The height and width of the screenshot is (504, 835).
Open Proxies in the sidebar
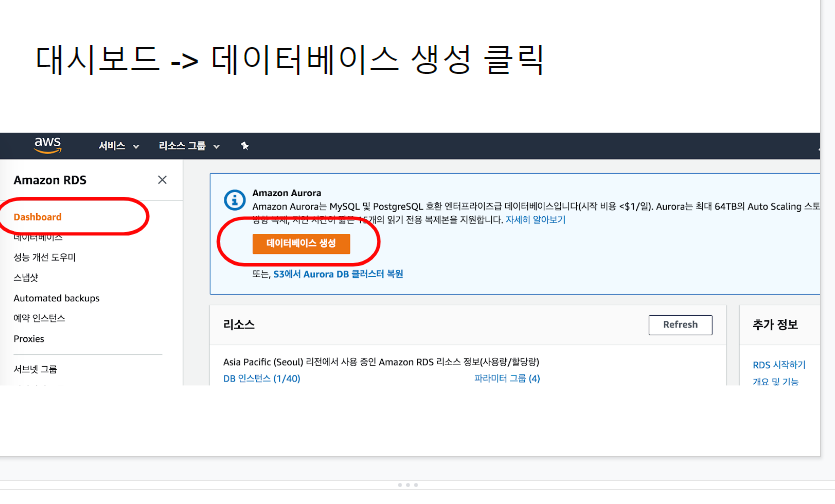(29, 338)
